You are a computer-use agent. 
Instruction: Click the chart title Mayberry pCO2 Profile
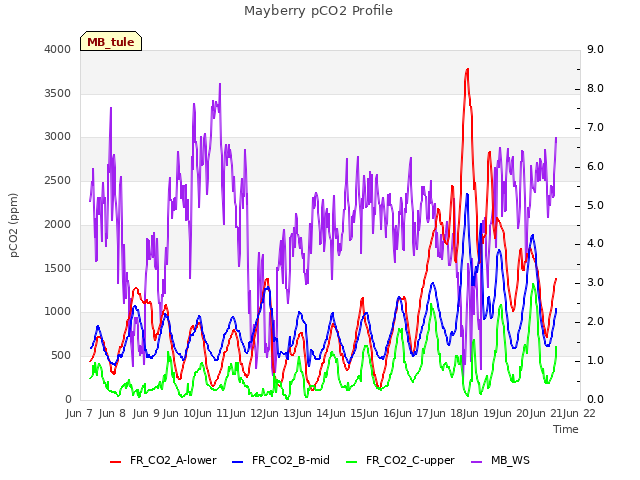[x=318, y=11]
